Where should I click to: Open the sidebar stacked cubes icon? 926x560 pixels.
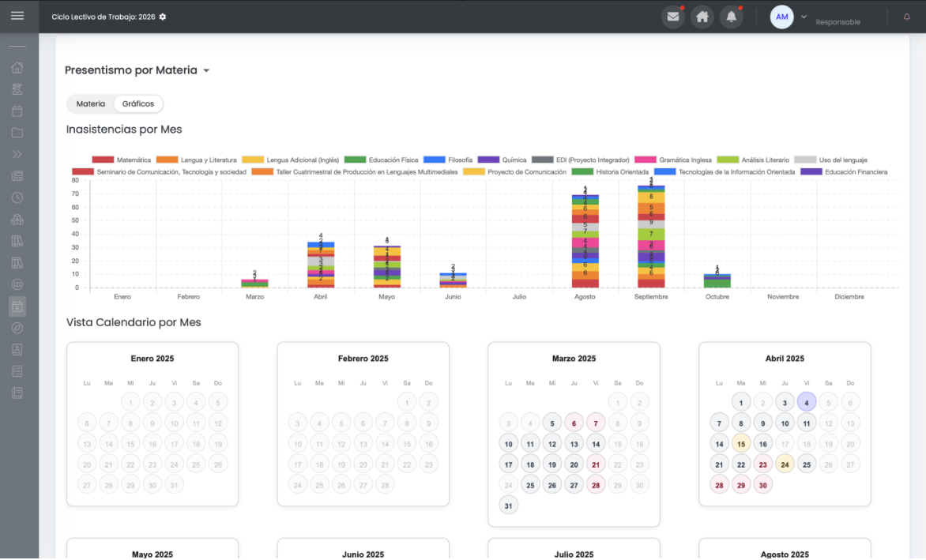(x=17, y=220)
